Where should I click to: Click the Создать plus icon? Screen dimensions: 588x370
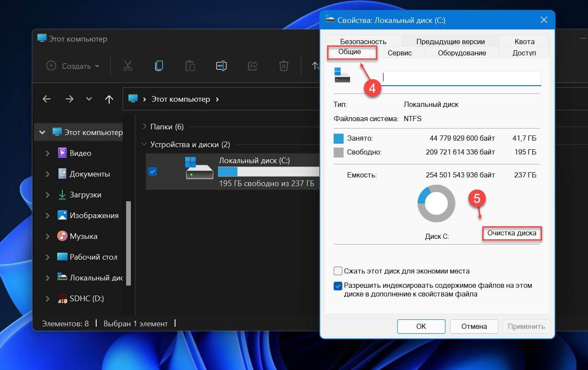(51, 66)
